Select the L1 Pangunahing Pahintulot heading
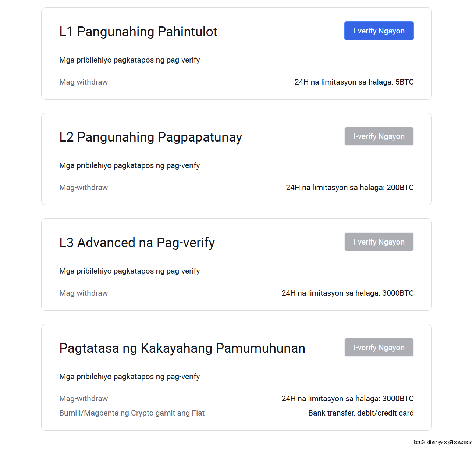Image resolution: width=476 pixels, height=449 pixels. click(138, 32)
